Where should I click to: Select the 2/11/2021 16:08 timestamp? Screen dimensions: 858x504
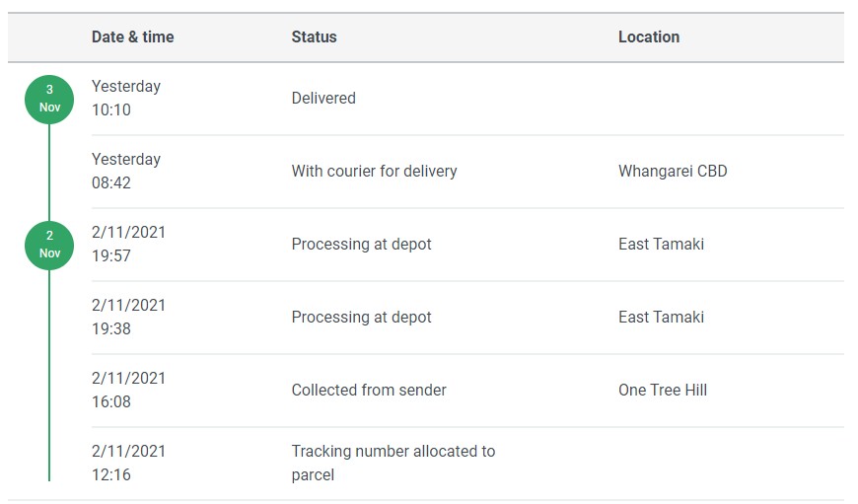point(128,391)
